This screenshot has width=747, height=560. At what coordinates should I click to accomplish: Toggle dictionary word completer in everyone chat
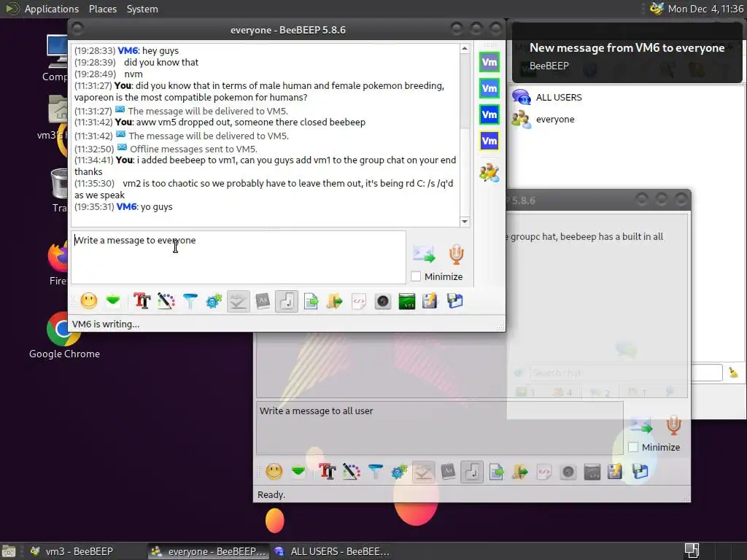point(263,301)
